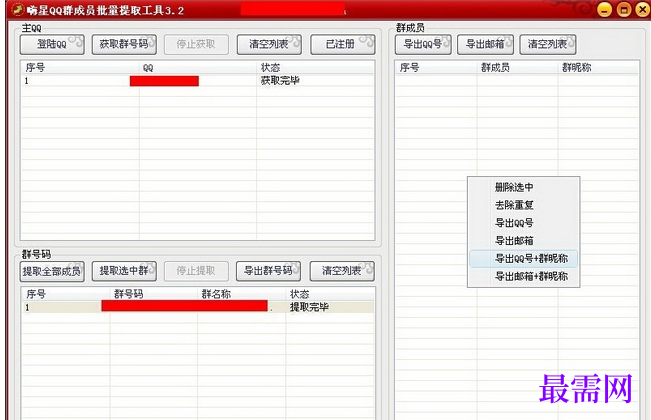Screen dimensions: 651x420
Task: Select the 提取完毕 row in group list
Action: [198, 307]
